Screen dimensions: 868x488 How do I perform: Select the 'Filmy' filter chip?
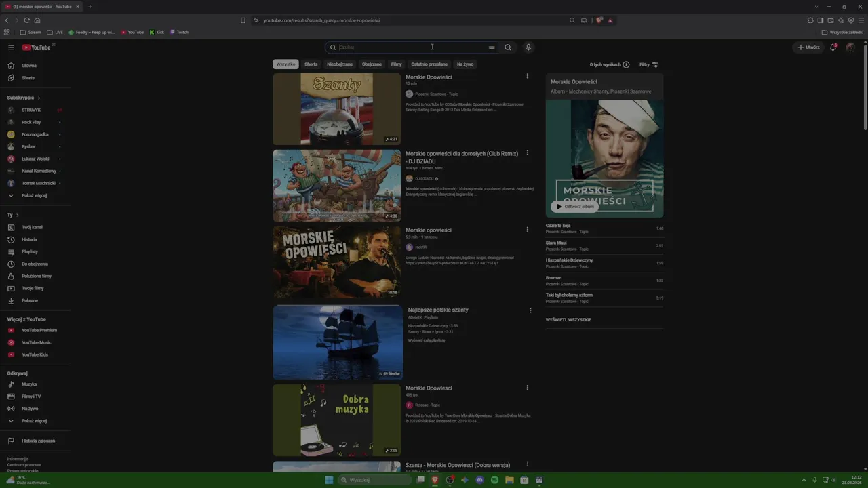coord(397,64)
